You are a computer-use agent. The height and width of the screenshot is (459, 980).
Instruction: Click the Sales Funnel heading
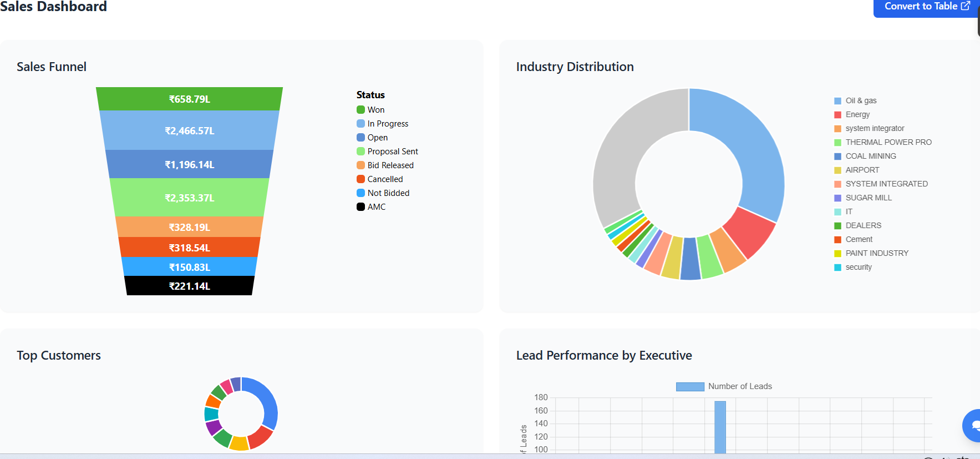[52, 67]
